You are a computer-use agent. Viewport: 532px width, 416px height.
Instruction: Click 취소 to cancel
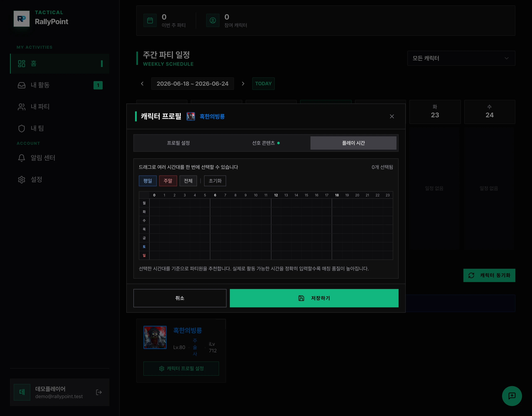tap(180, 298)
